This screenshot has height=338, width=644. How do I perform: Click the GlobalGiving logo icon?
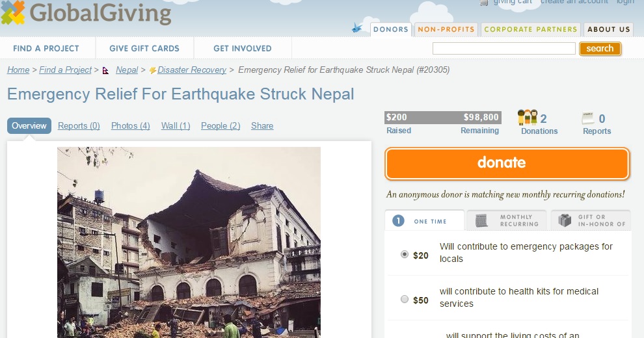13,12
